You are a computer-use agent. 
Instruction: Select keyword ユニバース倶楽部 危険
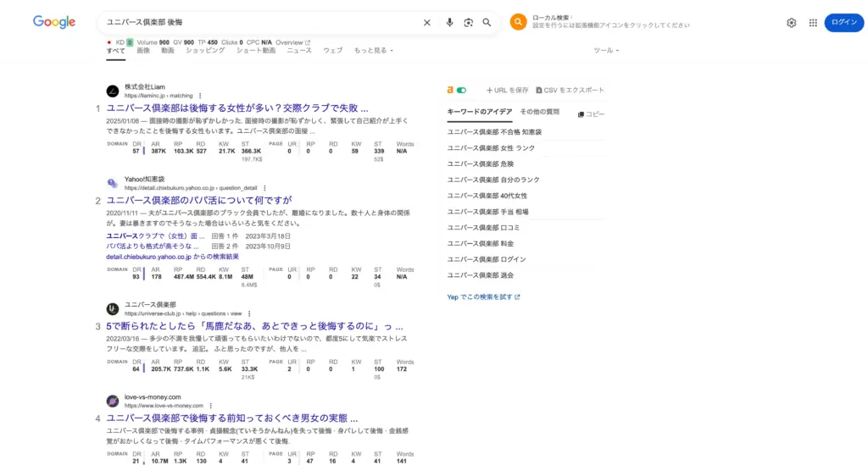click(481, 163)
